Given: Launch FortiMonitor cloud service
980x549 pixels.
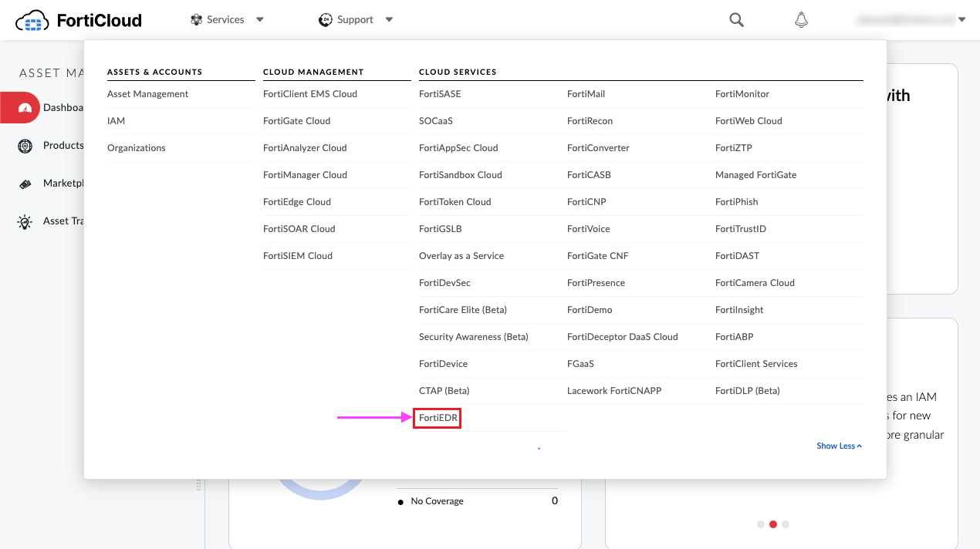Looking at the screenshot, I should pos(742,94).
